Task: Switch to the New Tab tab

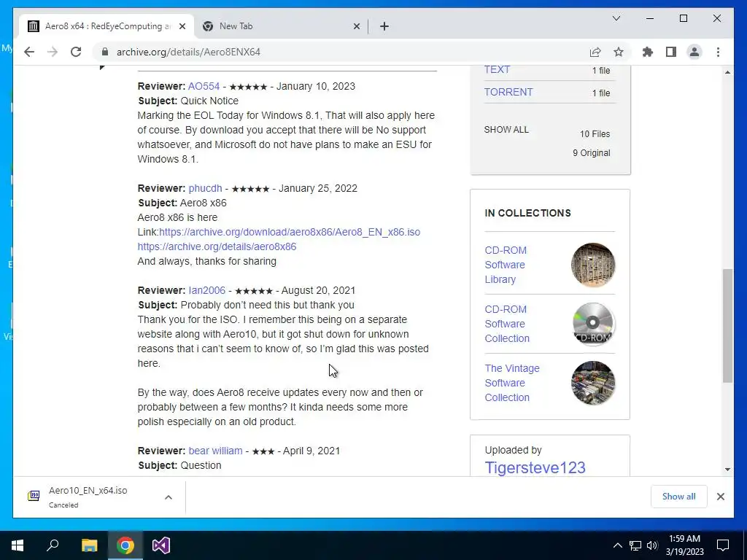Action: pos(281,26)
